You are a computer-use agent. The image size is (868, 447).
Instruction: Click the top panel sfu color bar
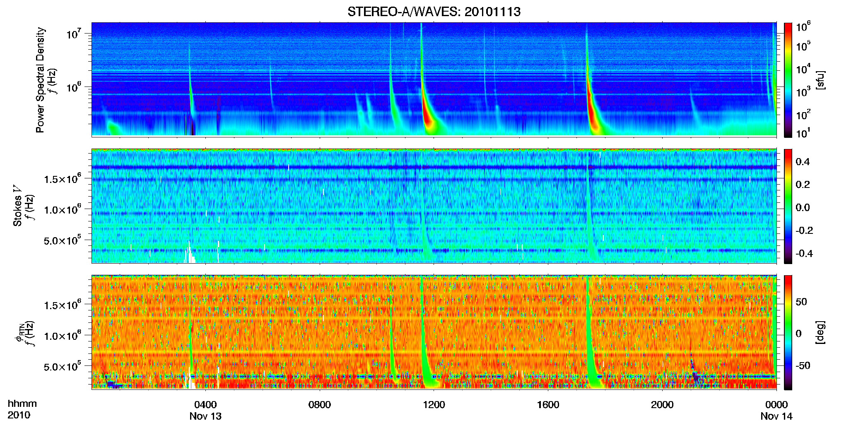pyautogui.click(x=788, y=80)
